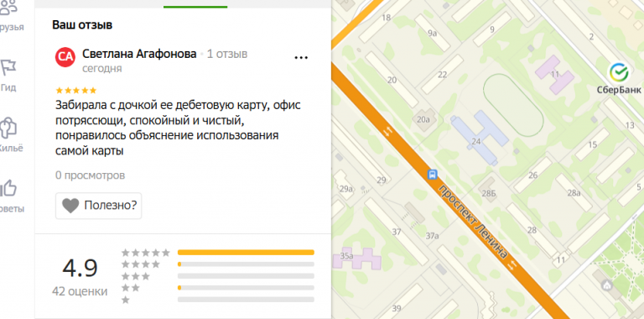
Task: Click building number 22 on map
Action: tap(443, 75)
